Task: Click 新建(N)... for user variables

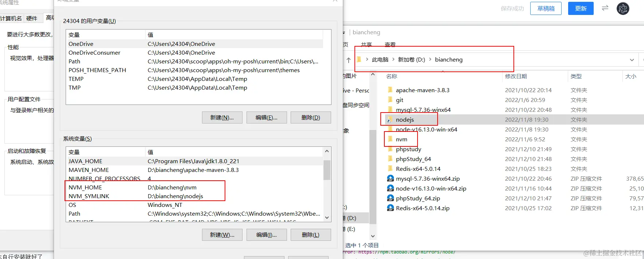Action: tap(222, 118)
